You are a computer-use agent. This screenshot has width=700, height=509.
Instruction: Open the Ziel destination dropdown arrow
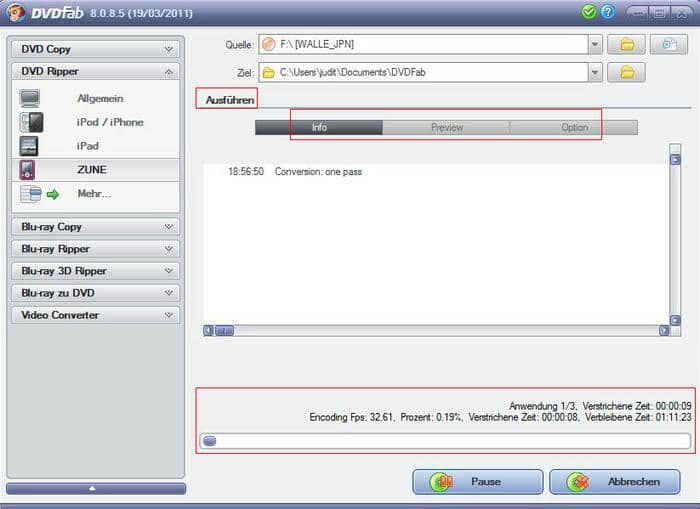pyautogui.click(x=595, y=72)
